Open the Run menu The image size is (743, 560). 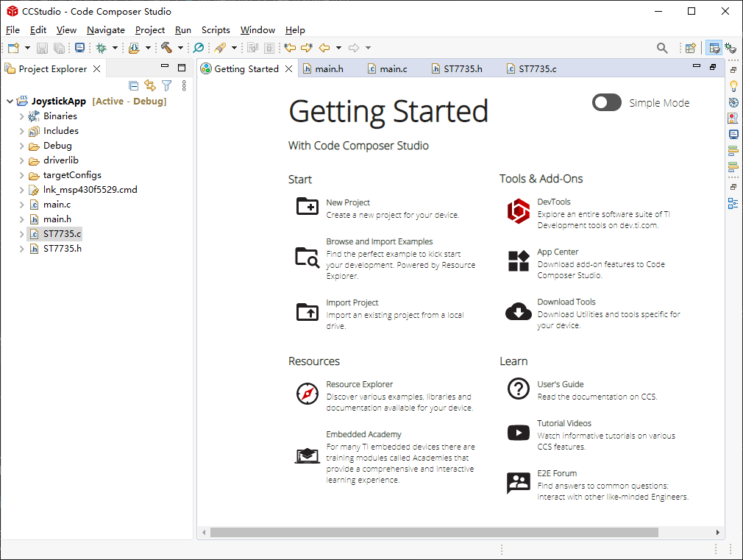(183, 30)
